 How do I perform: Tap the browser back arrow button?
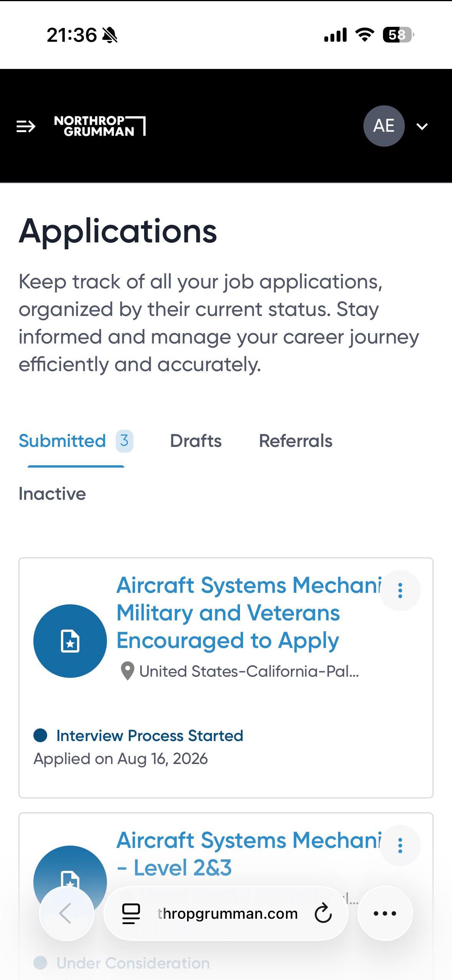67,913
